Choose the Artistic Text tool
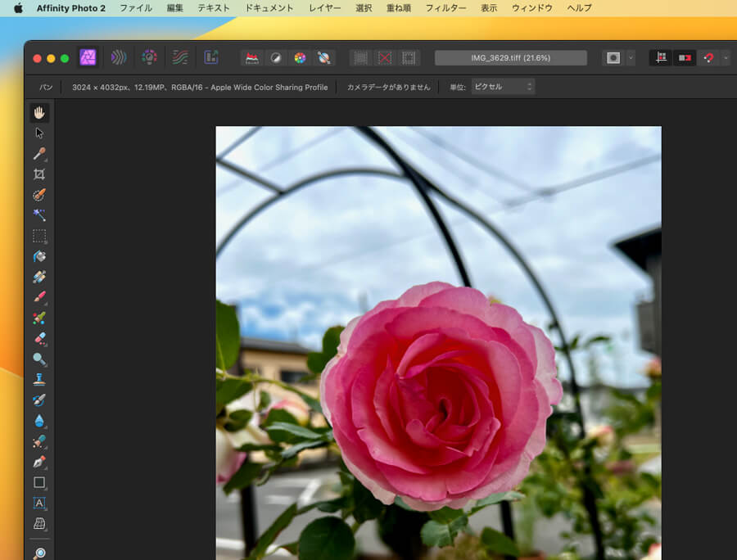This screenshot has height=560, width=737. click(x=38, y=504)
